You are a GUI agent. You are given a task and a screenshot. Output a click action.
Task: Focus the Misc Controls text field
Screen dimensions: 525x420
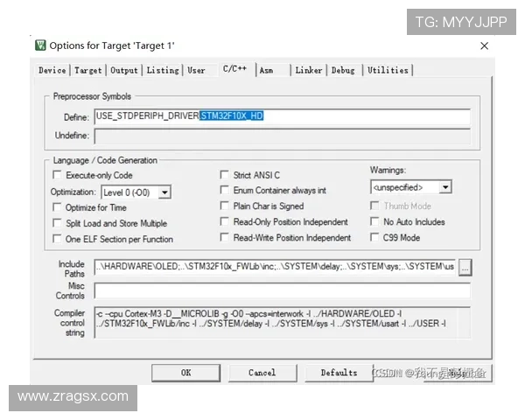click(x=281, y=290)
